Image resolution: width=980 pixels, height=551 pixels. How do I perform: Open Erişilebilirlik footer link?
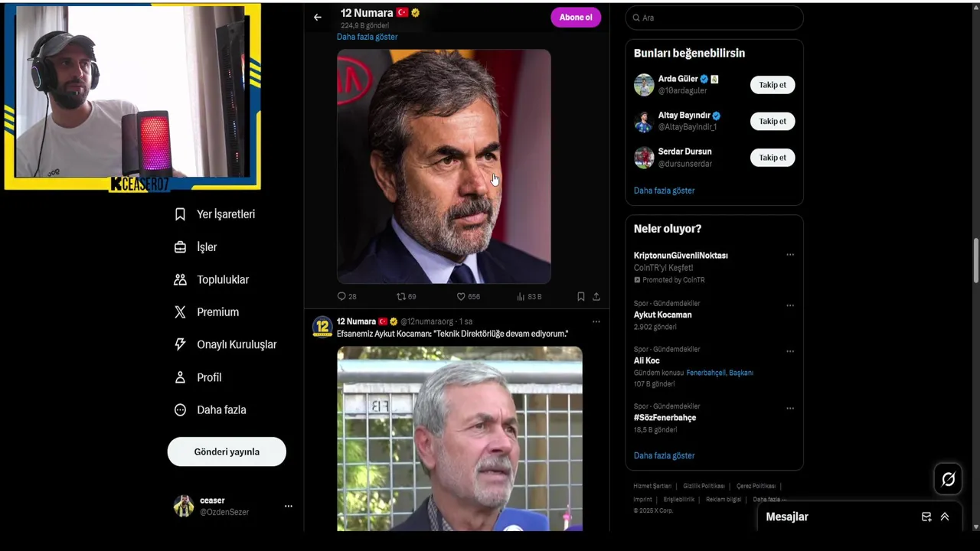[x=679, y=499]
